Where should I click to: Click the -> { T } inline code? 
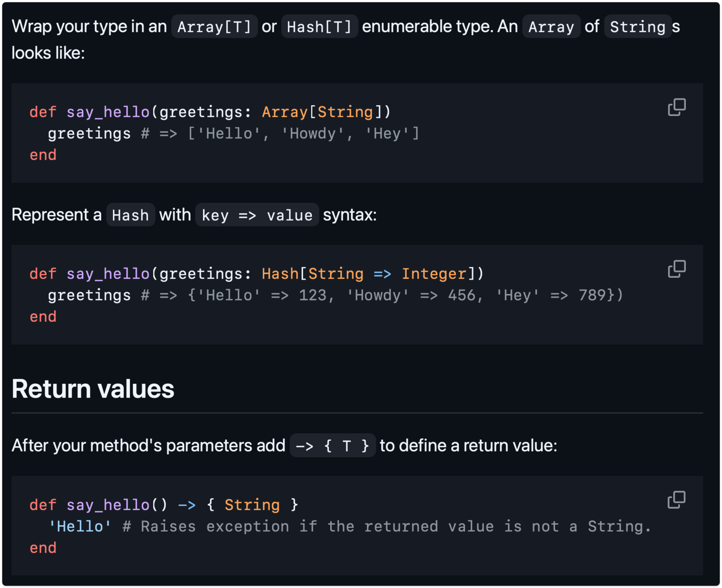point(332,446)
